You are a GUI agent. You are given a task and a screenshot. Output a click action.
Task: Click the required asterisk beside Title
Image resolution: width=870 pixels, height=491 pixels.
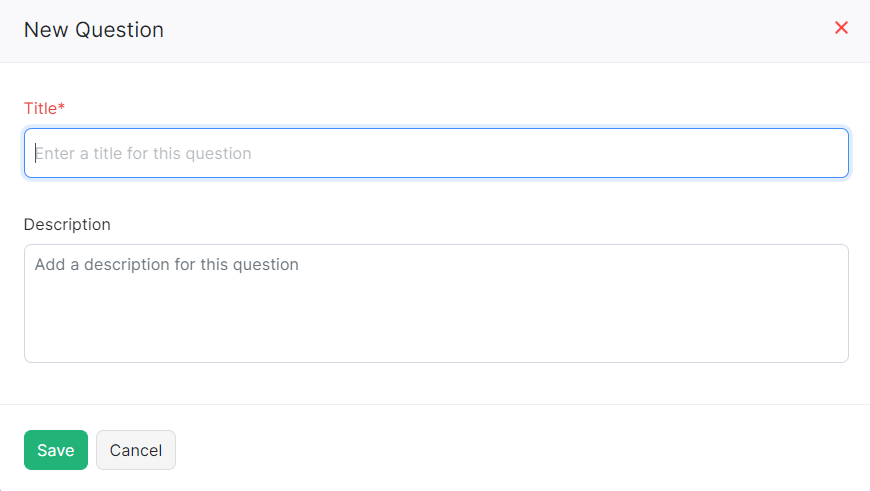click(62, 107)
